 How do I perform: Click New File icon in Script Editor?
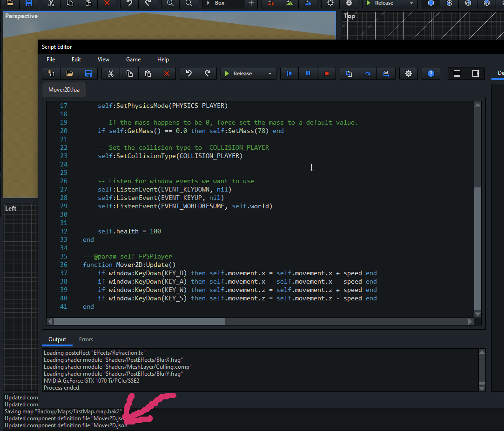(51, 73)
